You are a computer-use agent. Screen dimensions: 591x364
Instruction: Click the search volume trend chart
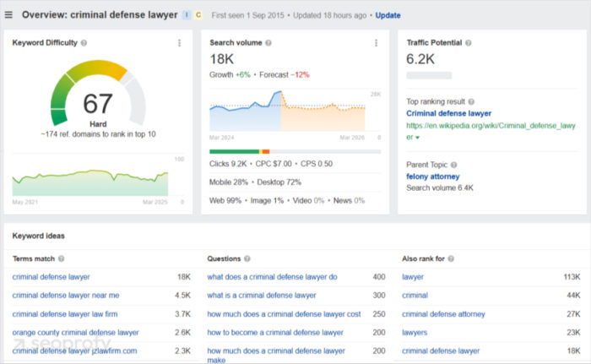(287, 111)
